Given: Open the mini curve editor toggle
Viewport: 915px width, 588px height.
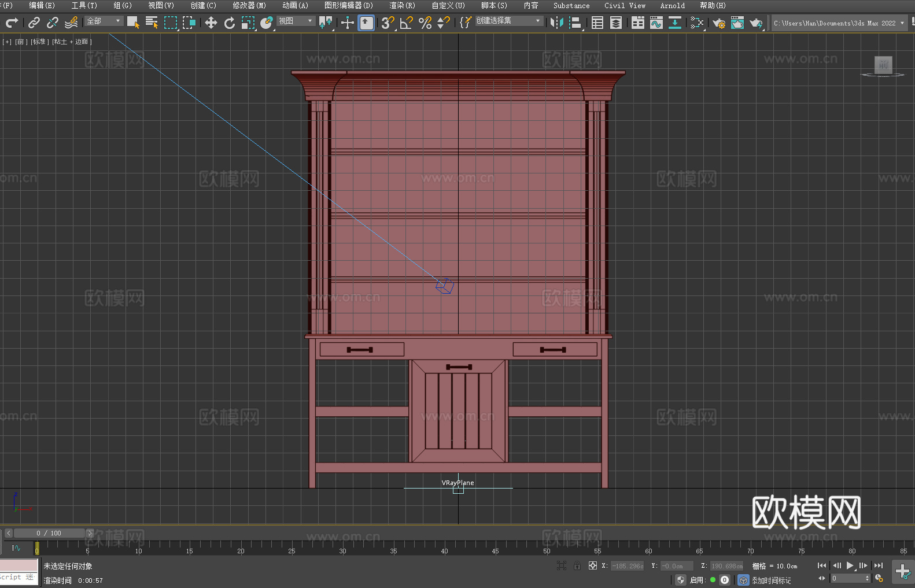Looking at the screenshot, I should click(16, 548).
